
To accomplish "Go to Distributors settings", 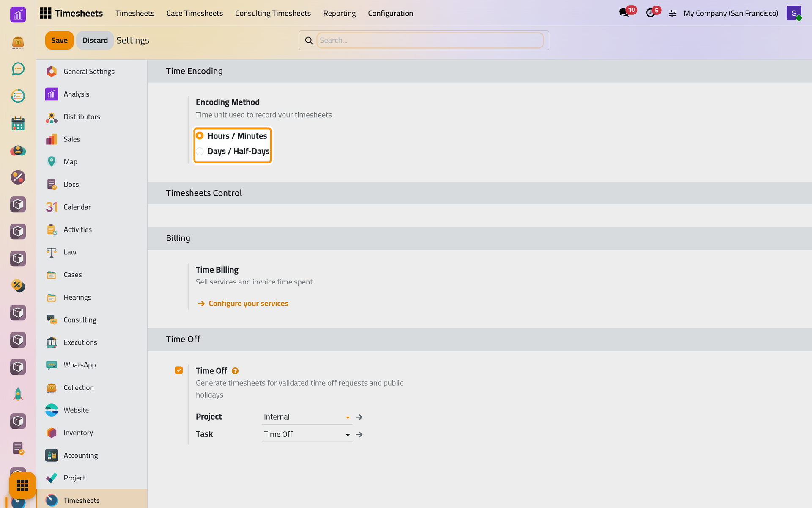I will [92, 116].
